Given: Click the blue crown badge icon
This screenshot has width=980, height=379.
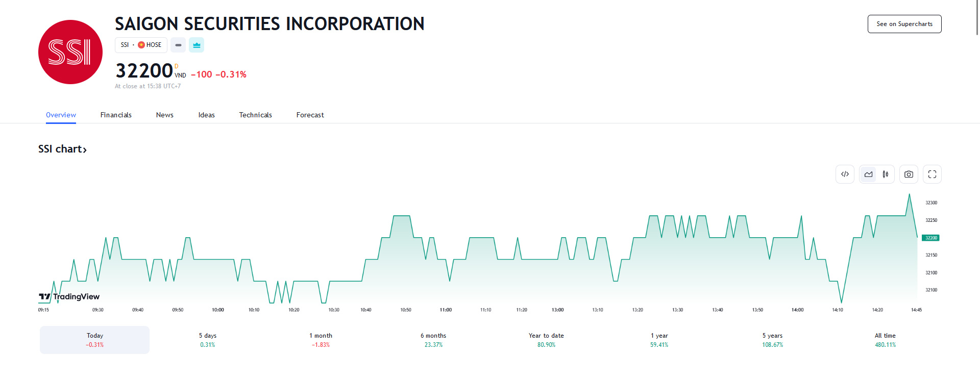Looking at the screenshot, I should point(197,45).
